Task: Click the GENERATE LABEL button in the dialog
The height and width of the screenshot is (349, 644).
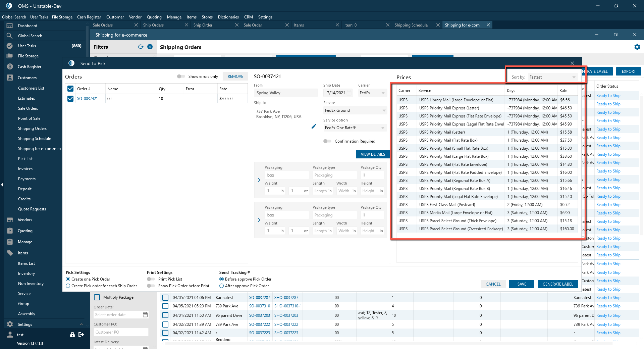Action: coord(557,284)
